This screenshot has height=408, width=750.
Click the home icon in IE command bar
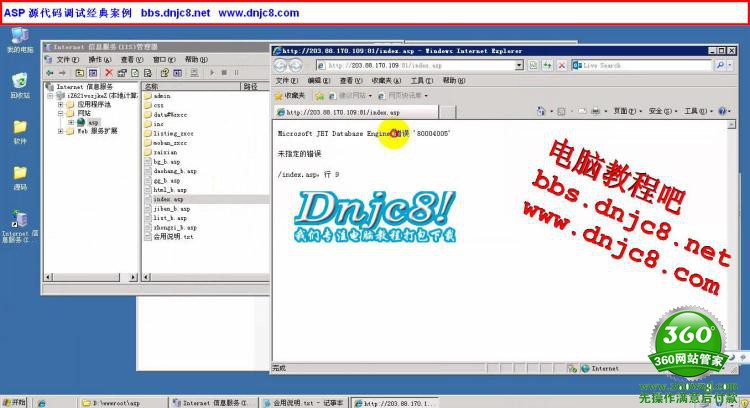(541, 111)
